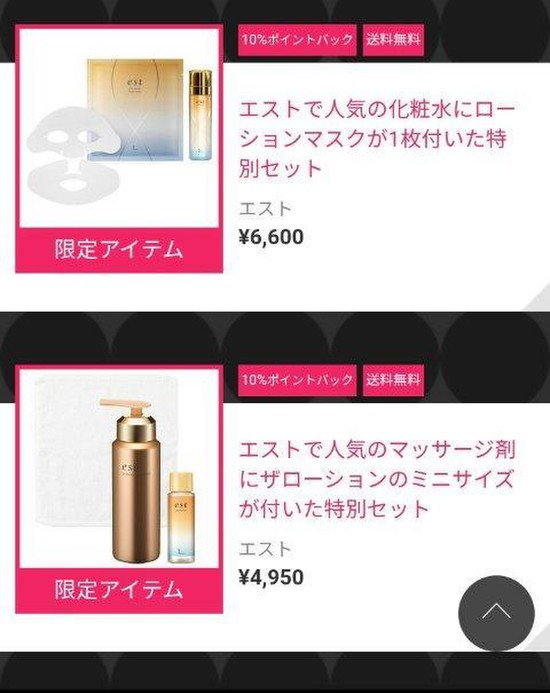Tap first item's 送料無料 badge
Viewport: 550px width, 693px height.
pos(393,40)
